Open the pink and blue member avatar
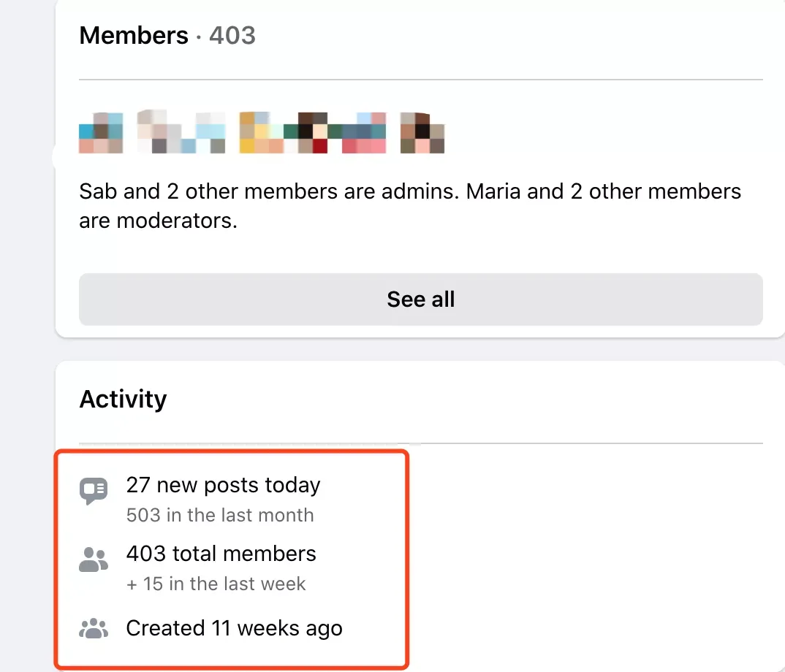This screenshot has height=672, width=785. pos(364,133)
